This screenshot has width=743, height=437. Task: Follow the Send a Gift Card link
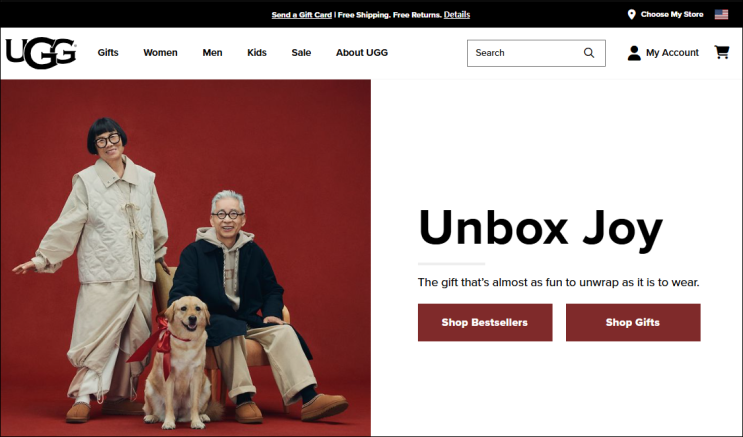301,15
